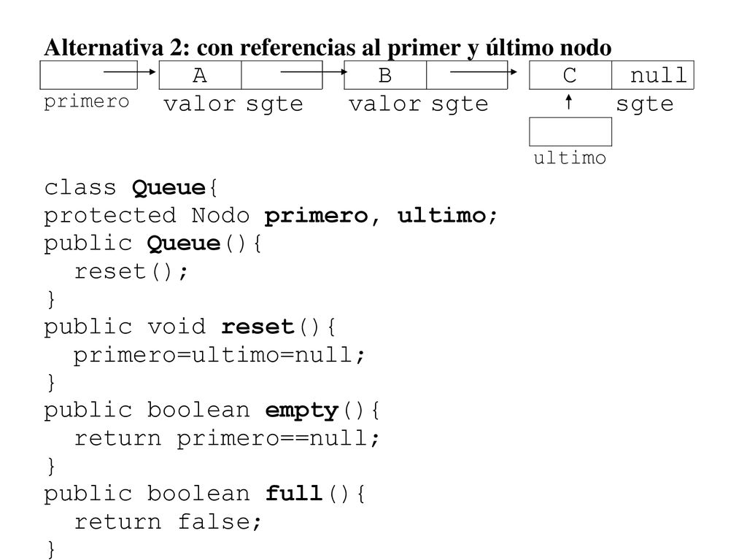Click the empty ultimo reference box
This screenshot has height=560, width=747.
coord(570,132)
